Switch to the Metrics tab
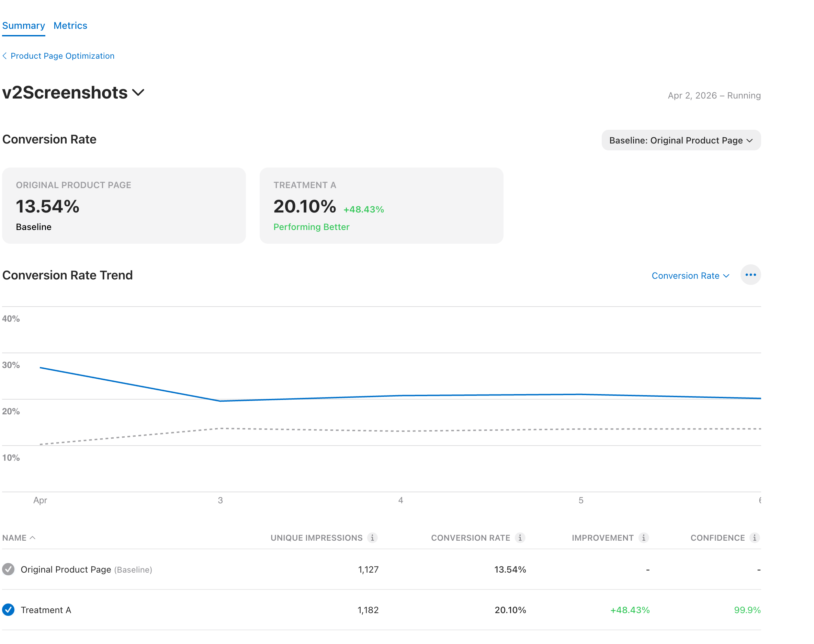 click(x=70, y=25)
